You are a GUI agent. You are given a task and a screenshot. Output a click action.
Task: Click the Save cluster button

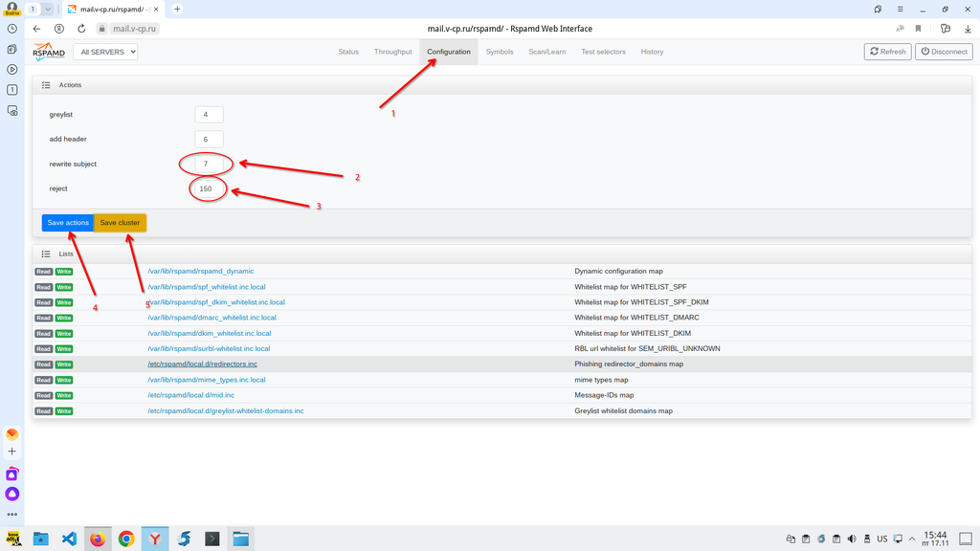coord(120,223)
